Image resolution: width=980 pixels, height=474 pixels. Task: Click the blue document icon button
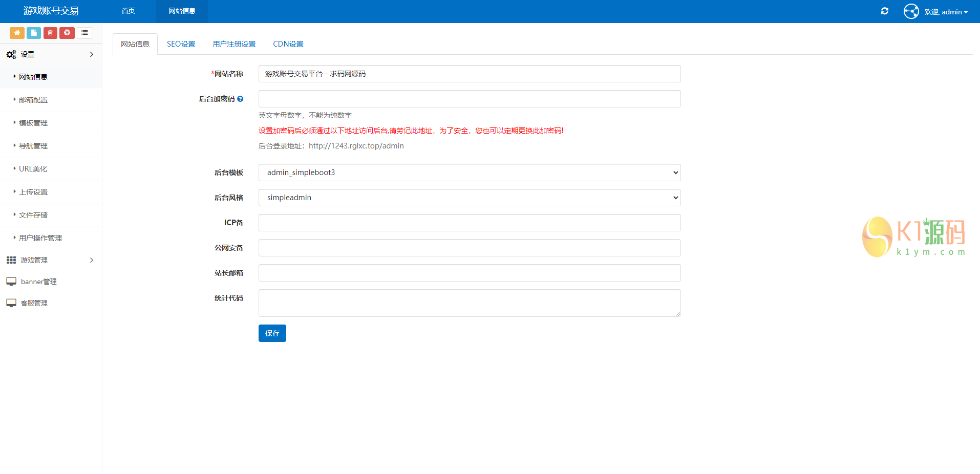pos(34,33)
